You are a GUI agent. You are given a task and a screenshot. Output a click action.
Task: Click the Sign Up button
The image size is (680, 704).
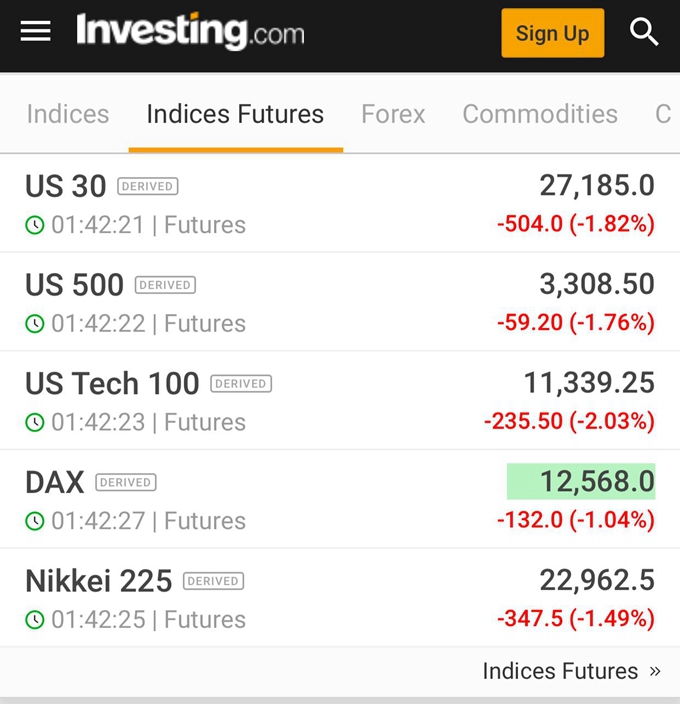pyautogui.click(x=553, y=33)
